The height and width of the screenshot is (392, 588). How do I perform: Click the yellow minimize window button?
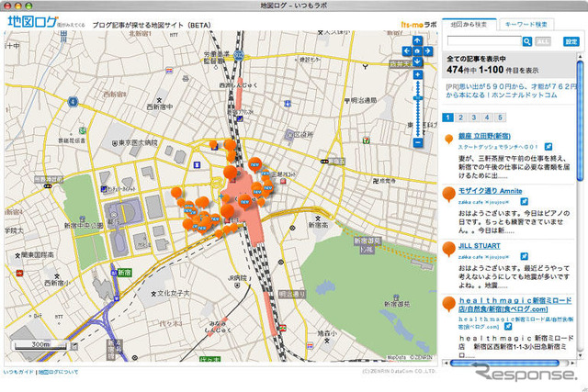(18, 6)
